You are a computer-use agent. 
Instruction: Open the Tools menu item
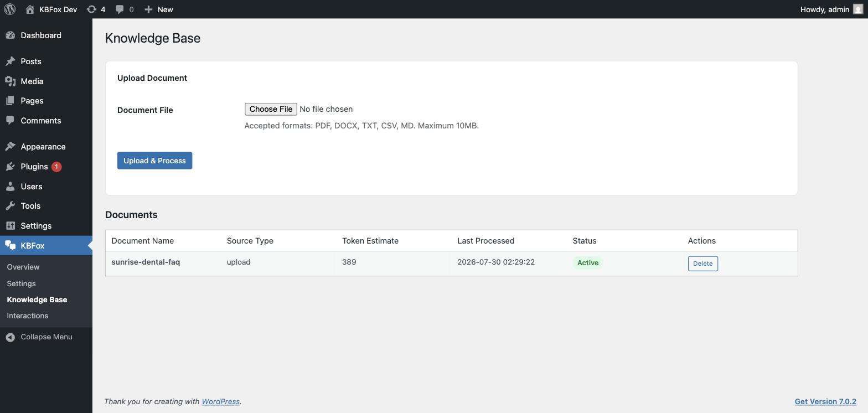coord(46,206)
